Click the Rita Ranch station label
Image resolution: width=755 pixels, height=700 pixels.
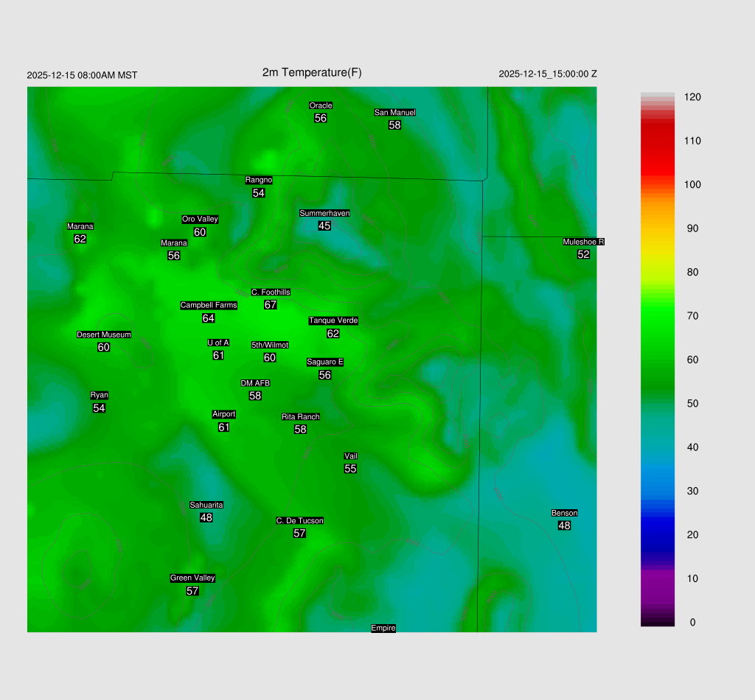pos(300,417)
